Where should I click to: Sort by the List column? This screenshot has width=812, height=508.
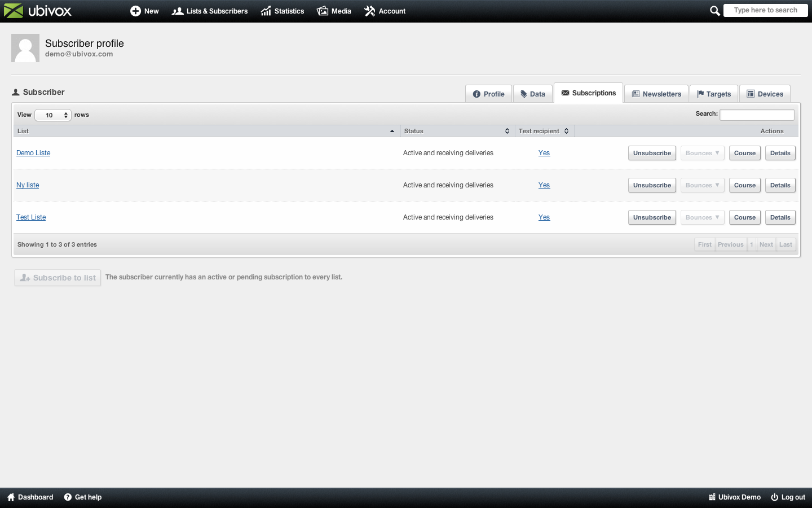coord(206,131)
